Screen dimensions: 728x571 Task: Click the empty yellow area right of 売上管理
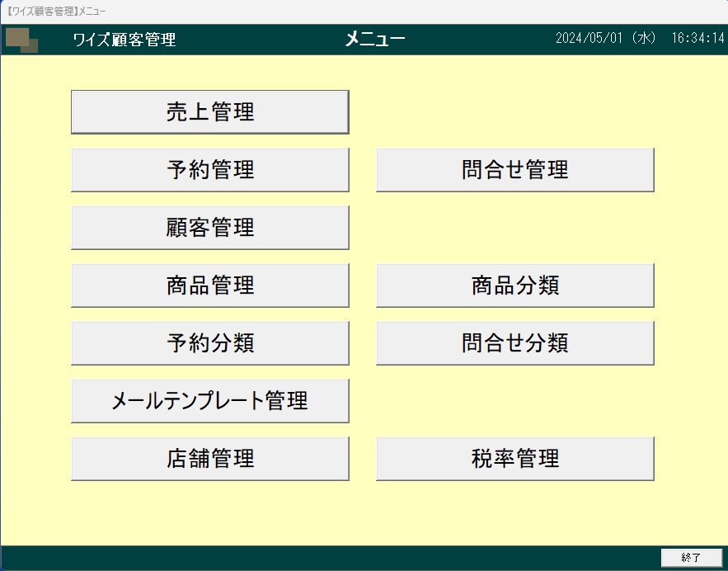[514, 112]
